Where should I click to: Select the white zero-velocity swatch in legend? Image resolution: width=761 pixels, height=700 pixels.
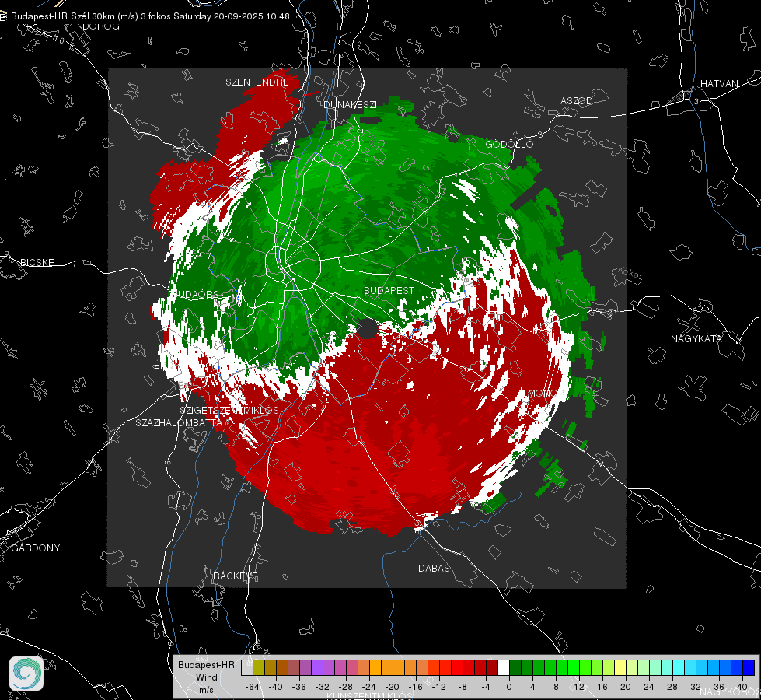point(504,668)
